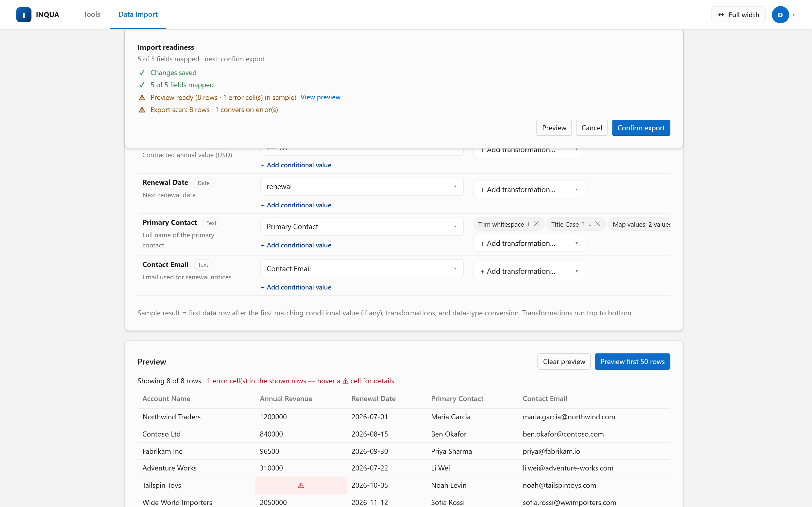This screenshot has height=507, width=812.
Task: Add conditional value for Primary Contact
Action: click(296, 245)
